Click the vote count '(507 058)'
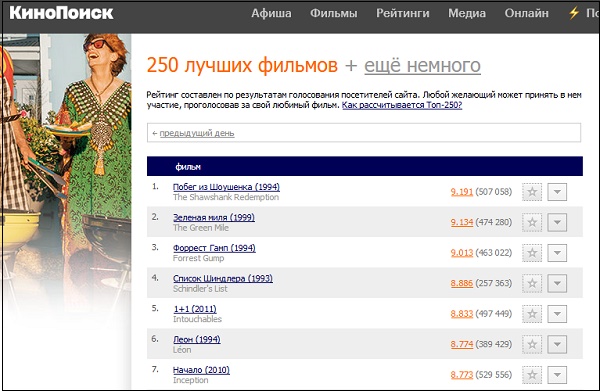Image resolution: width=600 pixels, height=391 pixels. point(494,192)
